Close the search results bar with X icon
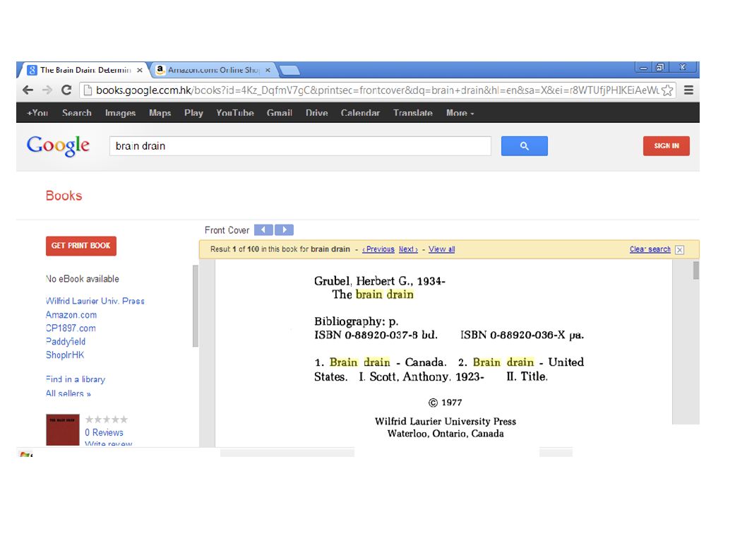The width and height of the screenshot is (747, 560). coord(680,250)
